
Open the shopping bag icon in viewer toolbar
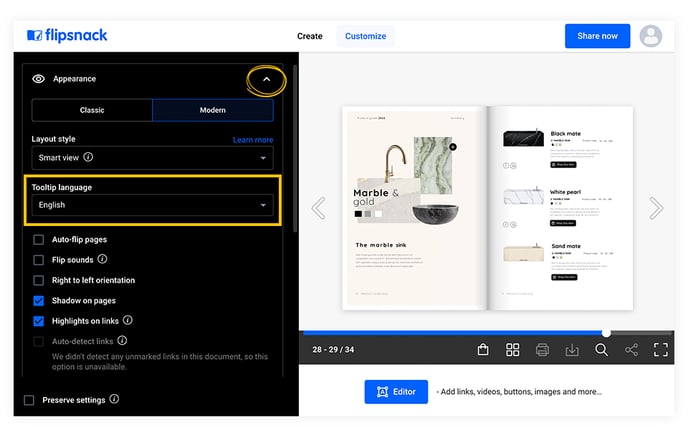tap(483, 350)
